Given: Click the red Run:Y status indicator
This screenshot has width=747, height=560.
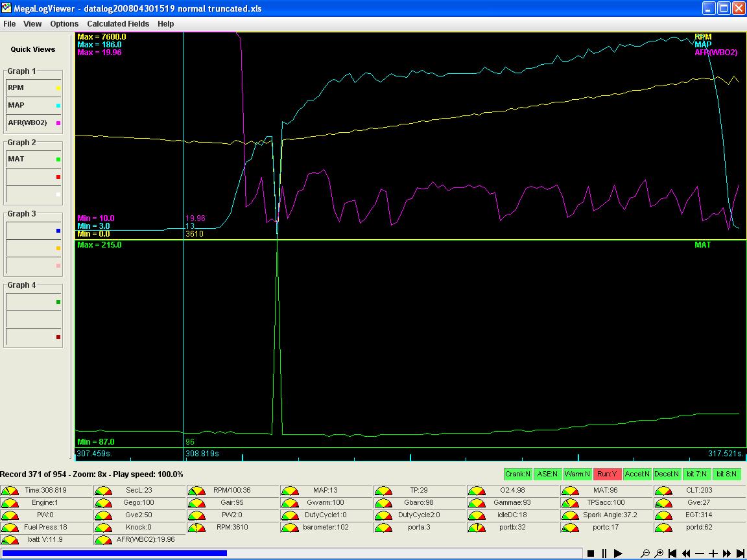Looking at the screenshot, I should pyautogui.click(x=606, y=474).
